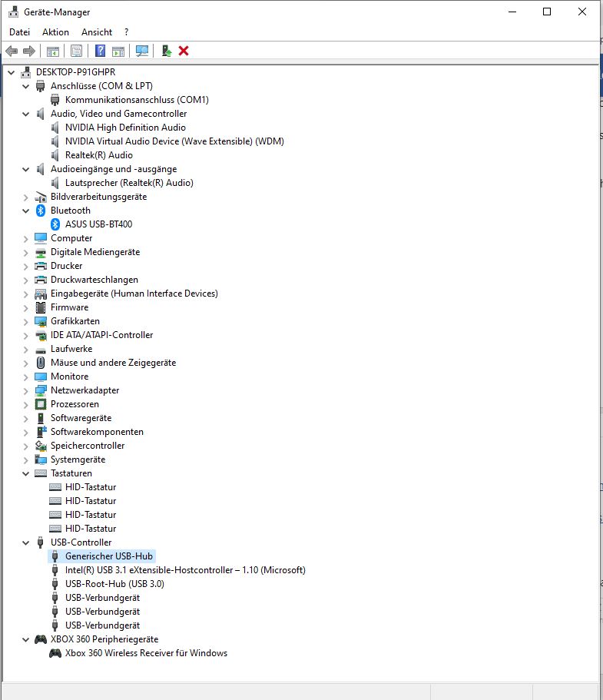
Task: Expand the Laufwerke category chevron
Action: pyautogui.click(x=26, y=349)
